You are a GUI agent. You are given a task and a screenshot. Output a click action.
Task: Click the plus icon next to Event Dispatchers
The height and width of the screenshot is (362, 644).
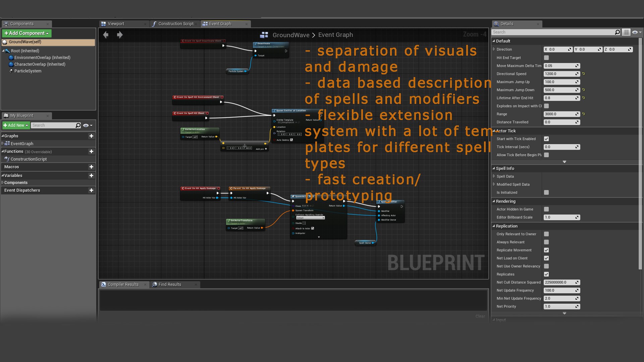tap(91, 190)
